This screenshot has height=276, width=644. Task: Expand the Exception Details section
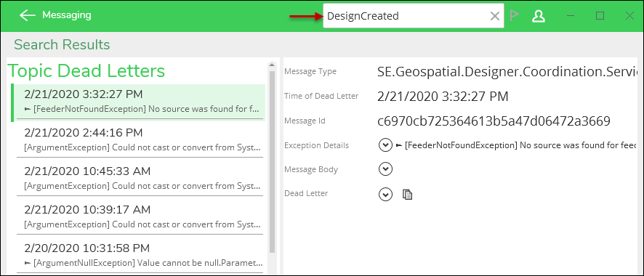click(x=385, y=145)
